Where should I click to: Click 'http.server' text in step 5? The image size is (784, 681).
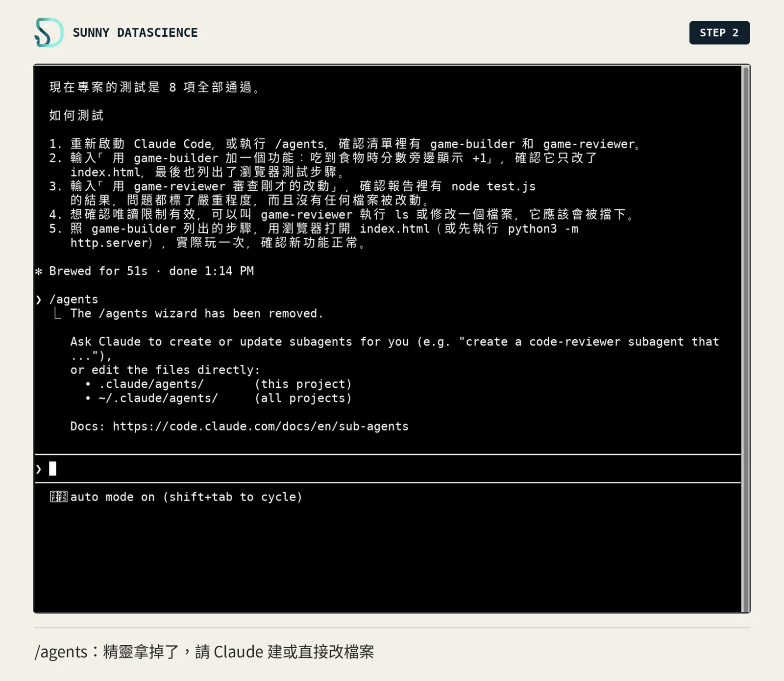(x=109, y=243)
